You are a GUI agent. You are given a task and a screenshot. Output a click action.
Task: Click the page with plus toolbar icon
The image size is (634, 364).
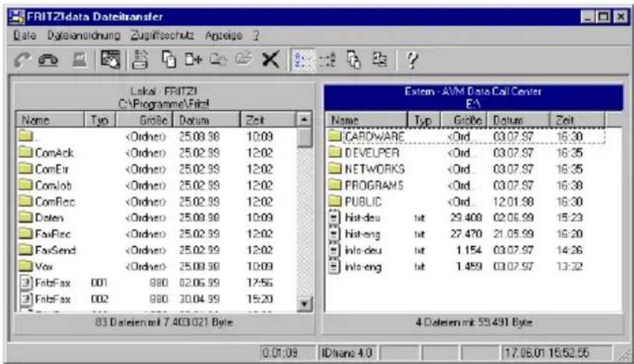point(193,60)
